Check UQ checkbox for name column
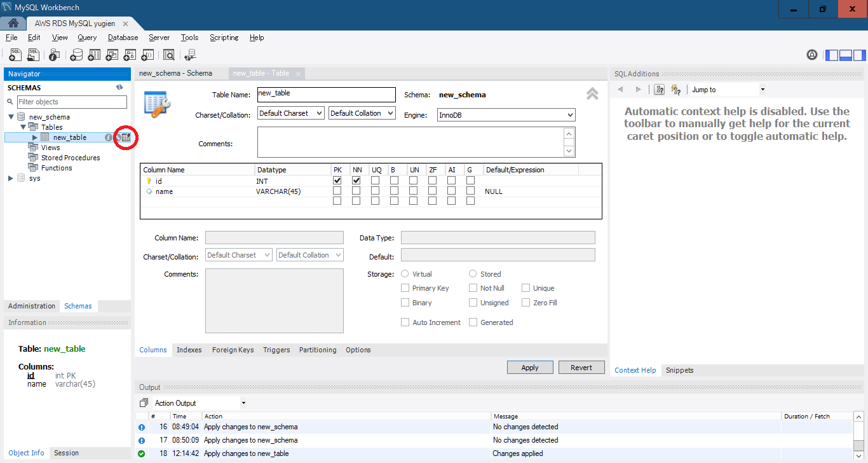 [x=376, y=191]
